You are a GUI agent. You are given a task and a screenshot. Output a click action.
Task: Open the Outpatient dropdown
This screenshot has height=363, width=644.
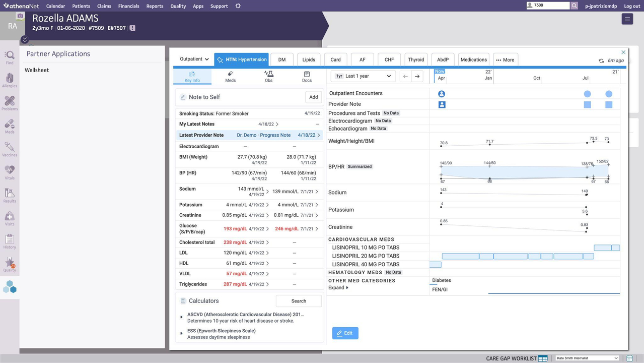tap(194, 59)
